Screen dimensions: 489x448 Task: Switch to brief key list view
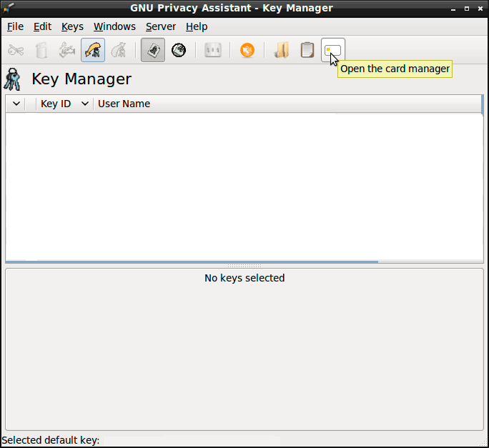pos(153,50)
